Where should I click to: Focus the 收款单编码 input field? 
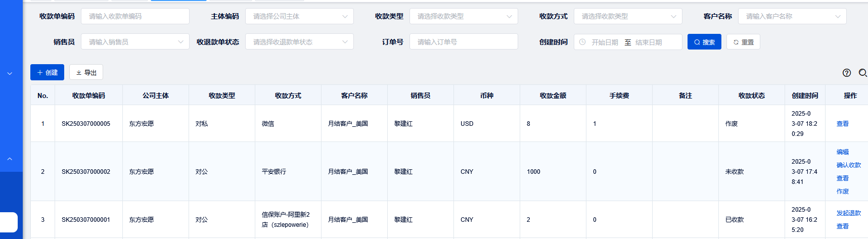point(135,16)
